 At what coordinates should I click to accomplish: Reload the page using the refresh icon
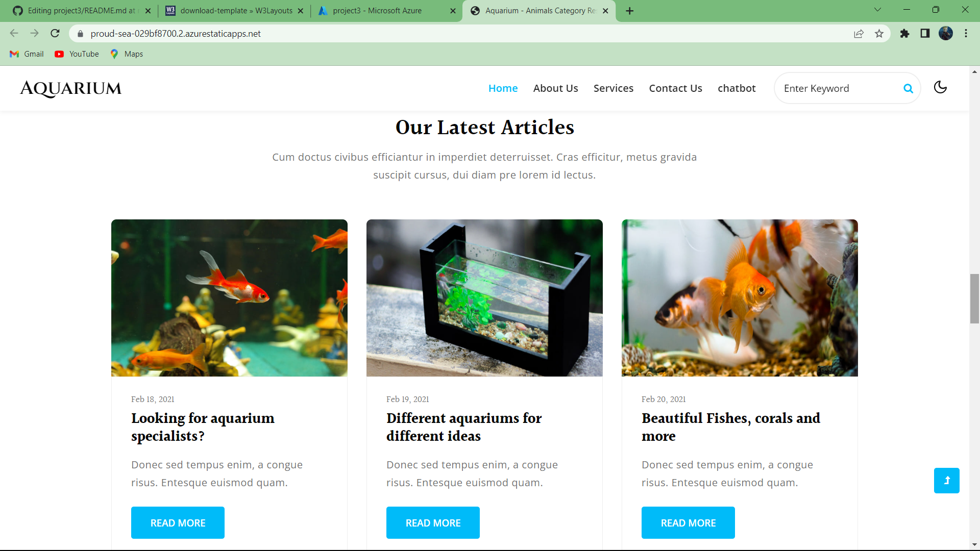pyautogui.click(x=55, y=34)
